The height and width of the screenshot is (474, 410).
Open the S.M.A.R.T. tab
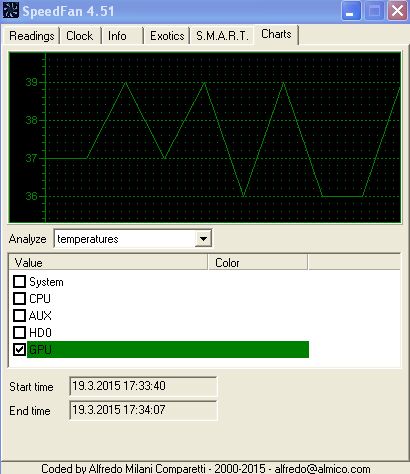pyautogui.click(x=222, y=36)
